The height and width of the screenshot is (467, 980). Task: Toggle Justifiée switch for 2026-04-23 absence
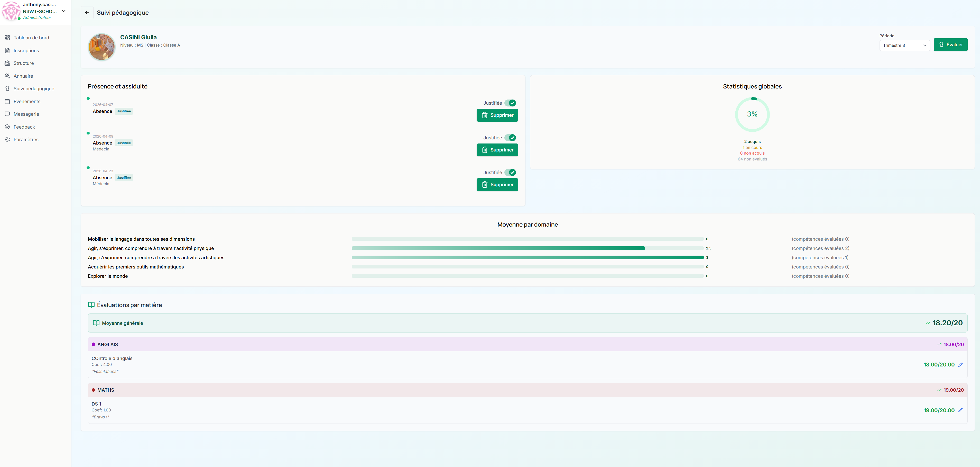(x=510, y=172)
